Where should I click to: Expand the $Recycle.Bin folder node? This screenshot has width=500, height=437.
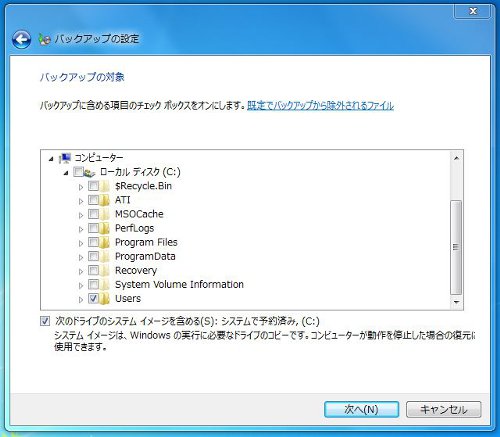click(81, 187)
